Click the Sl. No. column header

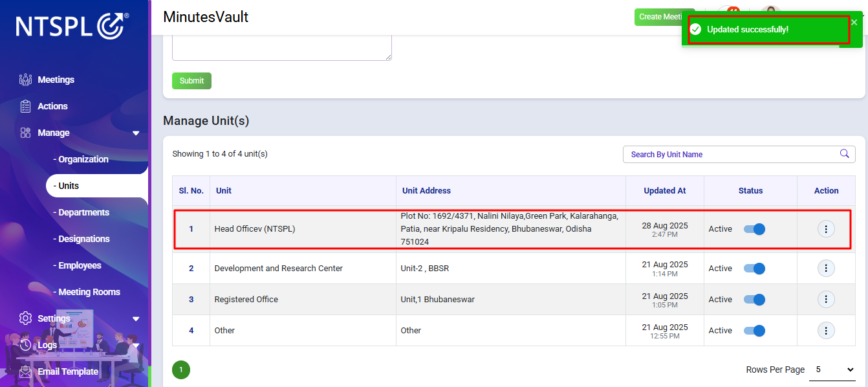191,190
